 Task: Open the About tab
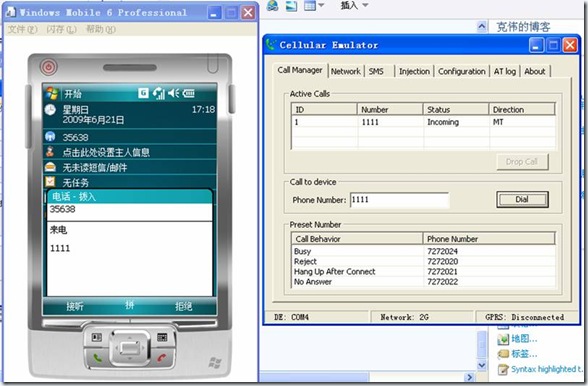[x=535, y=71]
